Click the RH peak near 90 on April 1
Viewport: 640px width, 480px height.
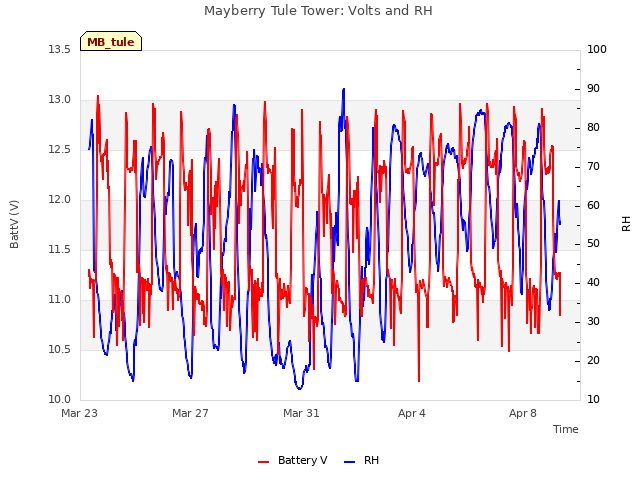point(344,89)
